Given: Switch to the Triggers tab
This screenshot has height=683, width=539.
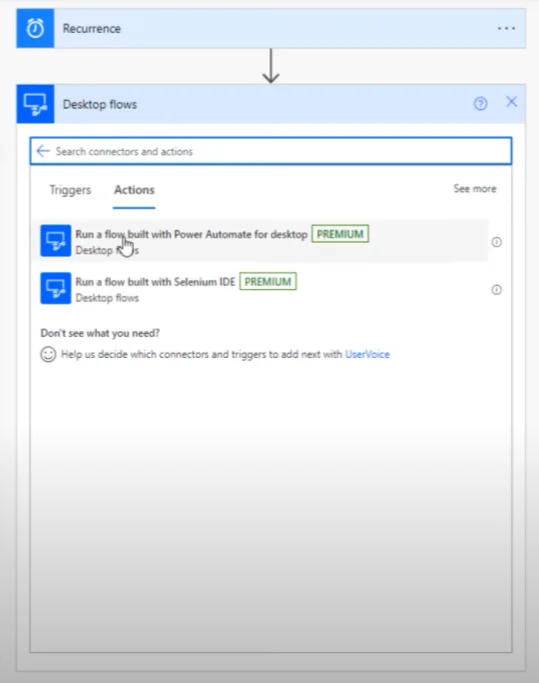Looking at the screenshot, I should [x=70, y=190].
